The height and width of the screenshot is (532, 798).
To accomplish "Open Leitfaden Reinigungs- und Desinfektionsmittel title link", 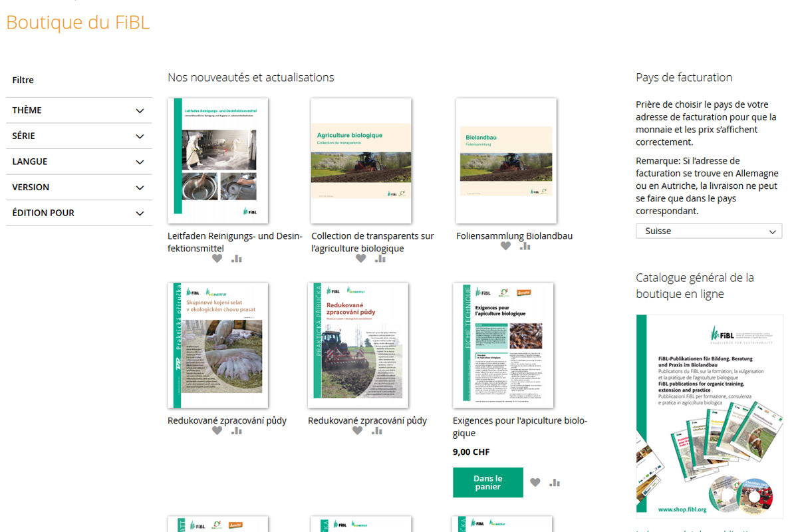I will tap(235, 242).
